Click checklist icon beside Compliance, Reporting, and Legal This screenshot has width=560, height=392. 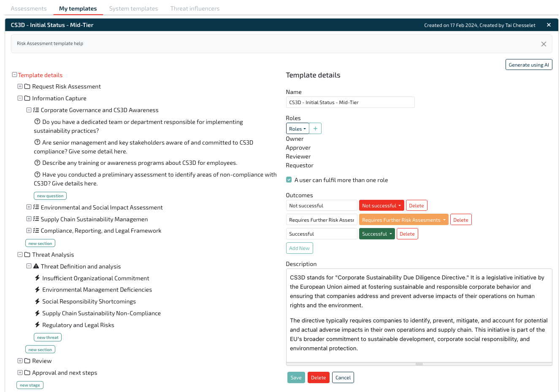(36, 231)
